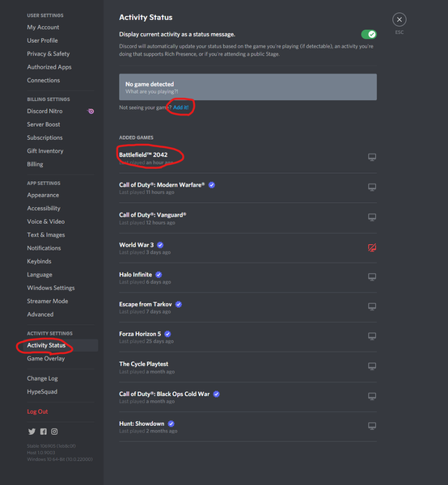The image size is (448, 485).
Task: Click Log Out
Action: coord(37,411)
